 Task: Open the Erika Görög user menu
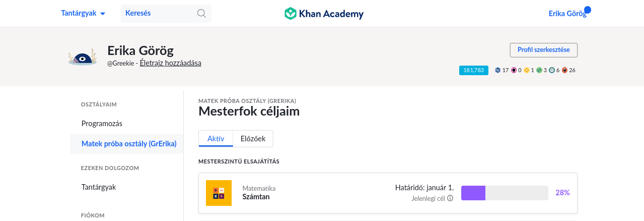(567, 14)
